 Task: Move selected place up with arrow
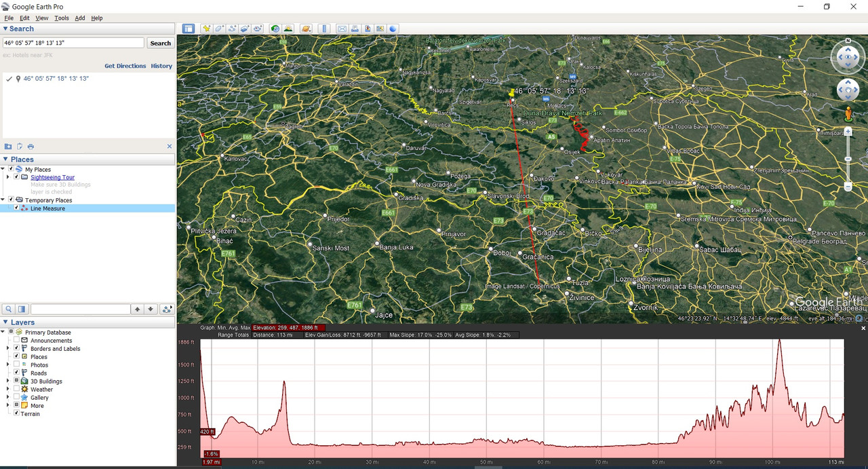coord(138,309)
